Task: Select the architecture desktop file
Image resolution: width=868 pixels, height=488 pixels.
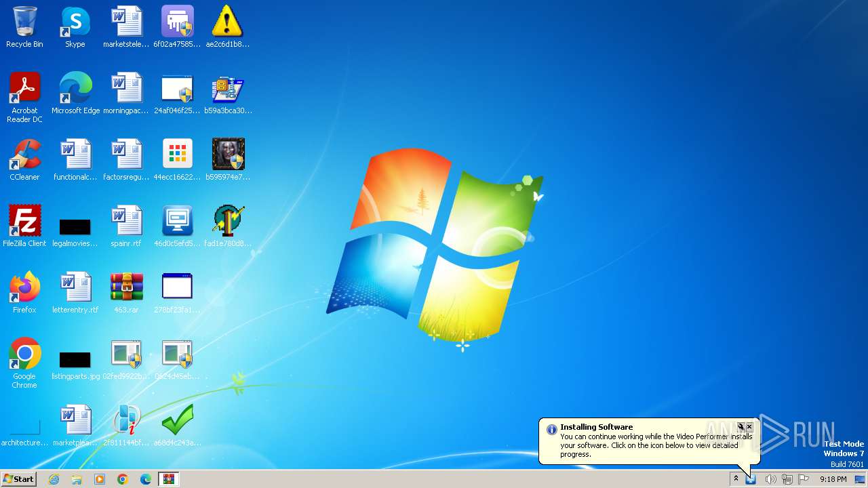Action: point(24,432)
